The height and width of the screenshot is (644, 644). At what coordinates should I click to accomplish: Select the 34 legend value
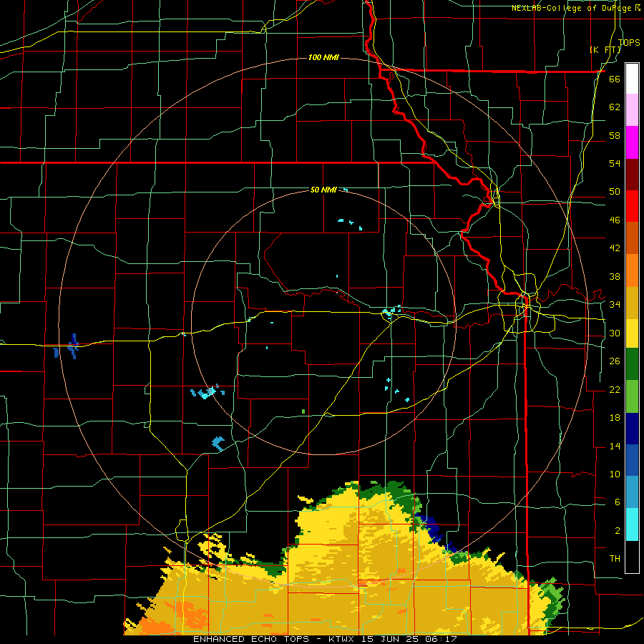(x=615, y=305)
